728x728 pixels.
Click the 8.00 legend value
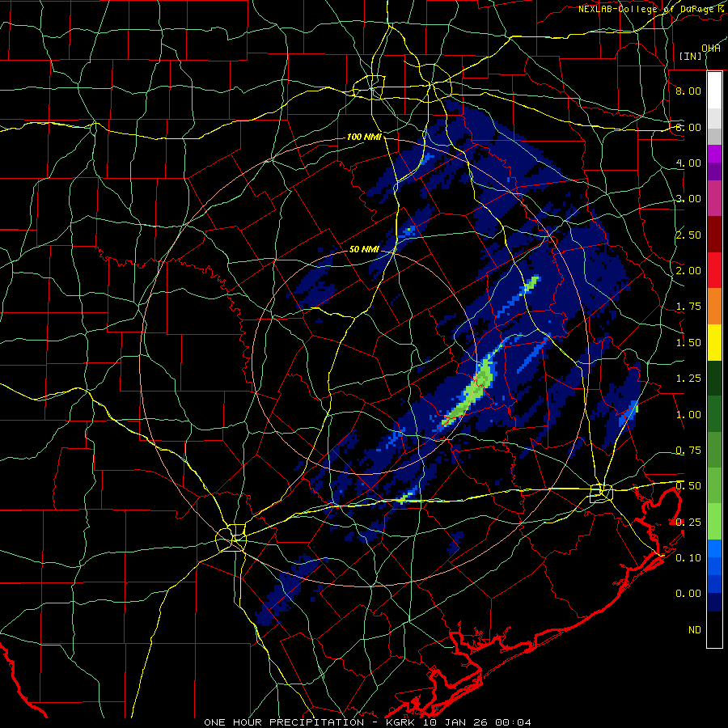coord(688,91)
